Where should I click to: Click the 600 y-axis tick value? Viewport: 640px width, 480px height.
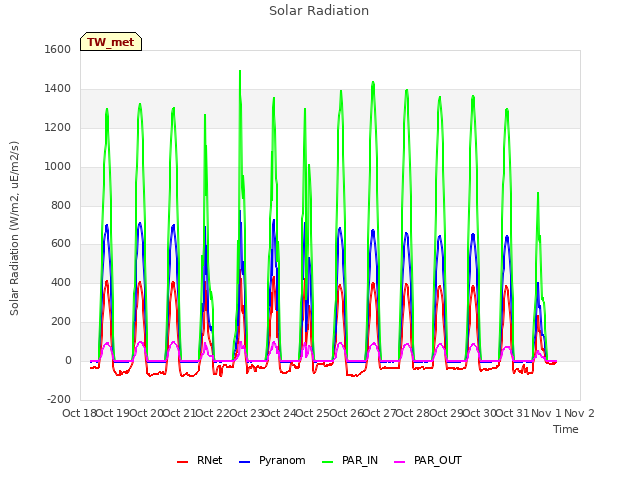click(61, 244)
